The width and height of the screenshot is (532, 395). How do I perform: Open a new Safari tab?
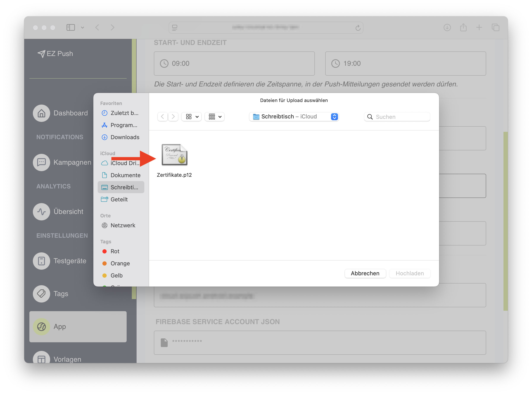pyautogui.click(x=479, y=27)
